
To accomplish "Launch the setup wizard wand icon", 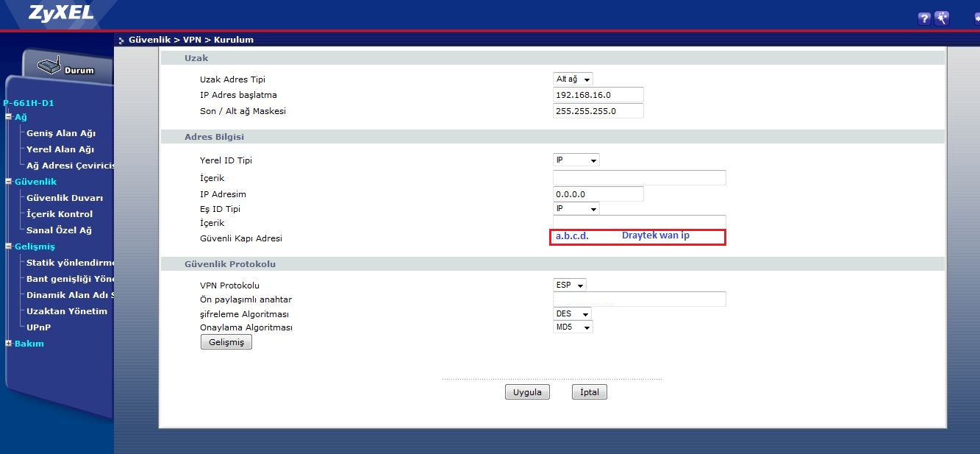I will coord(942,18).
